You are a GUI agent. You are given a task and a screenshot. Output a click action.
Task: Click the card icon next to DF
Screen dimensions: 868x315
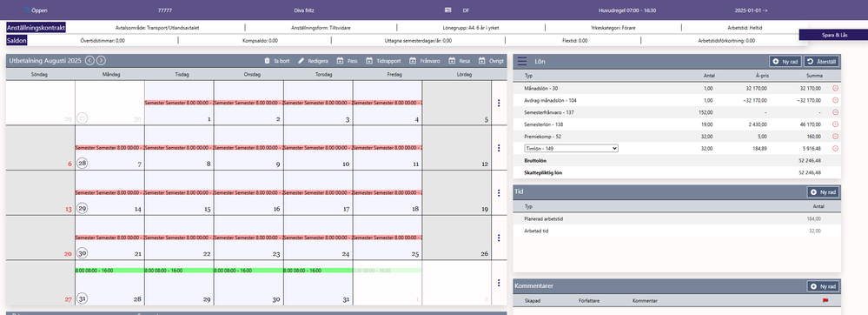click(x=448, y=10)
